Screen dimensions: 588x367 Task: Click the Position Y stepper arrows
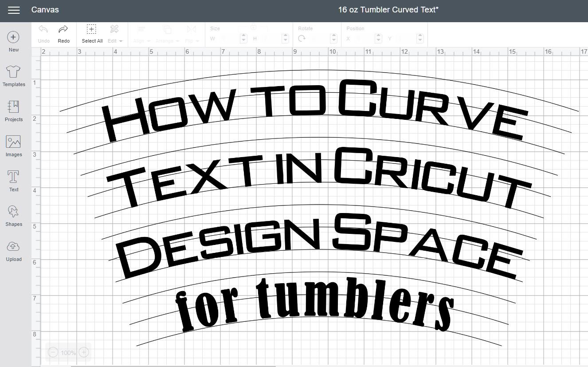point(420,39)
